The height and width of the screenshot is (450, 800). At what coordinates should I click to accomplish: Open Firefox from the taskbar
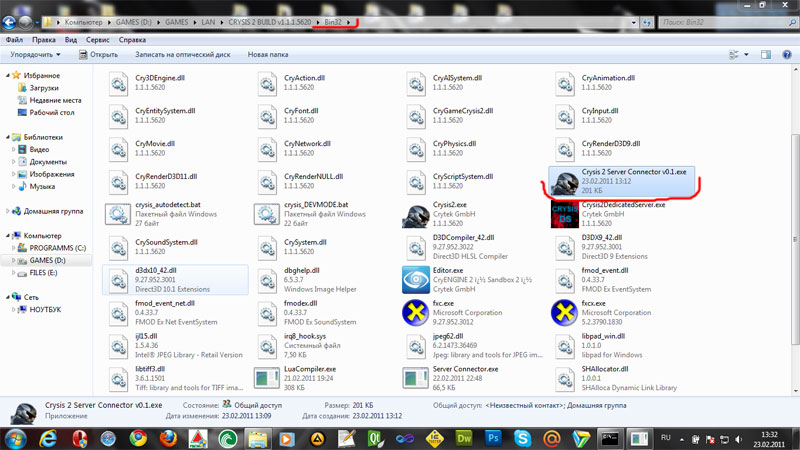(x=167, y=437)
